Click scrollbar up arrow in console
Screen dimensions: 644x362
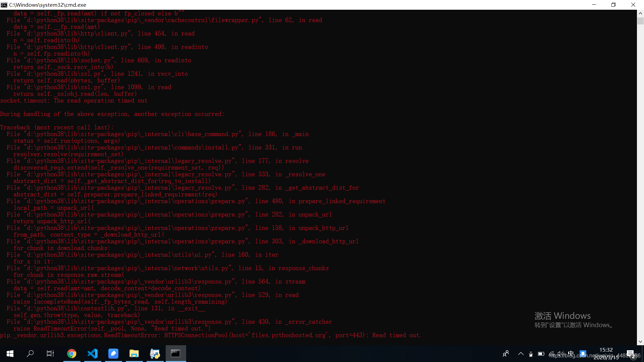(x=640, y=13)
